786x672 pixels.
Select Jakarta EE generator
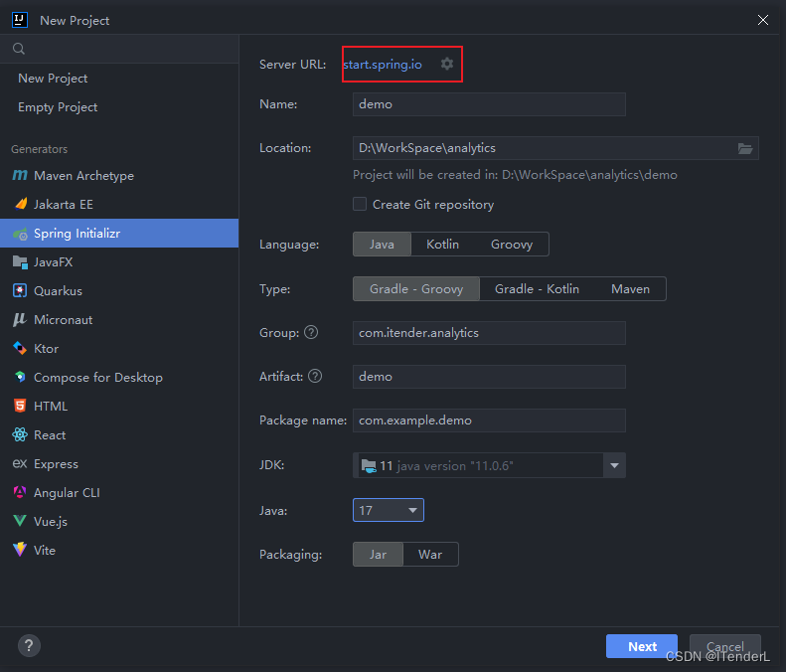119,204
